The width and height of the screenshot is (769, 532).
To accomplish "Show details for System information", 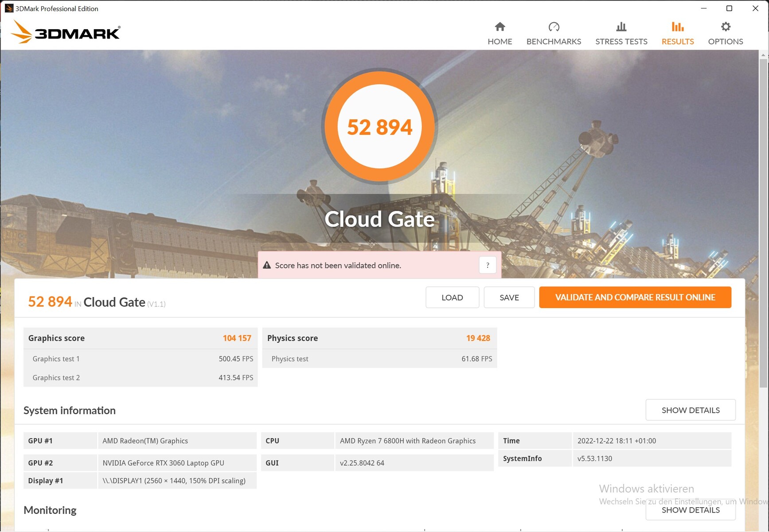I will point(690,410).
